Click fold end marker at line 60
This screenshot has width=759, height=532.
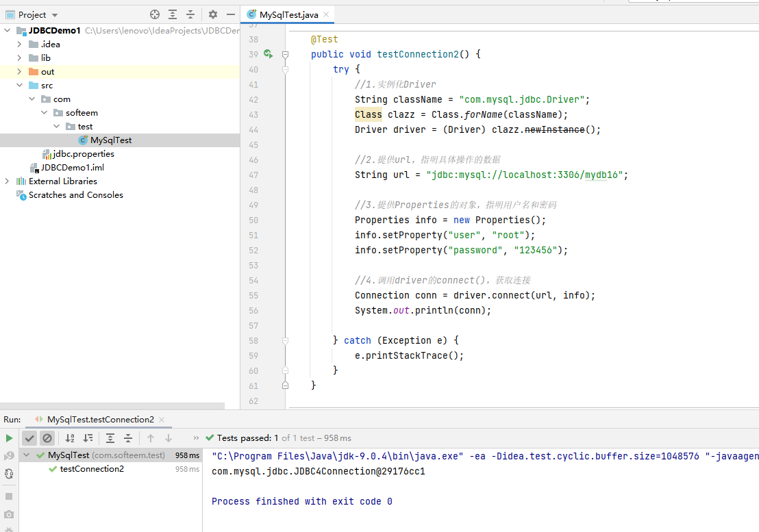click(x=285, y=370)
